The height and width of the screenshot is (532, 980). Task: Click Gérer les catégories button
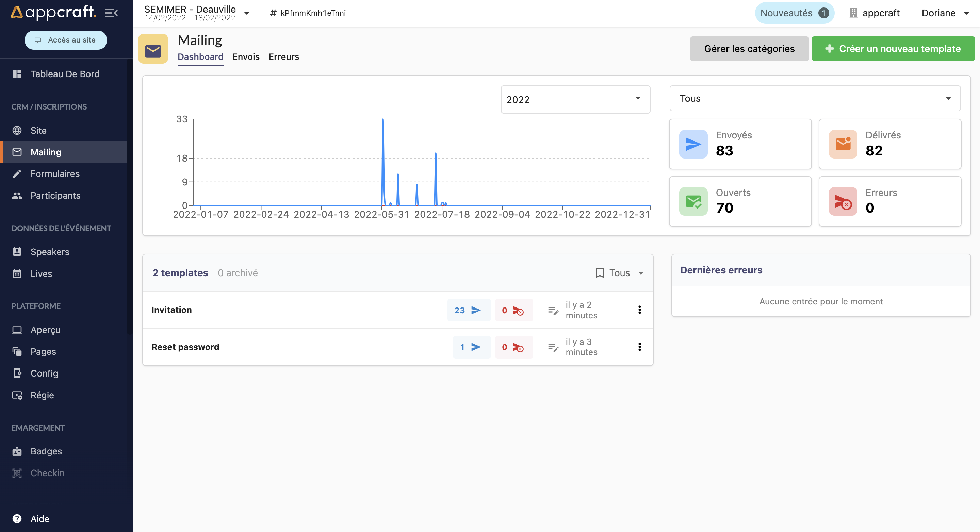point(749,49)
